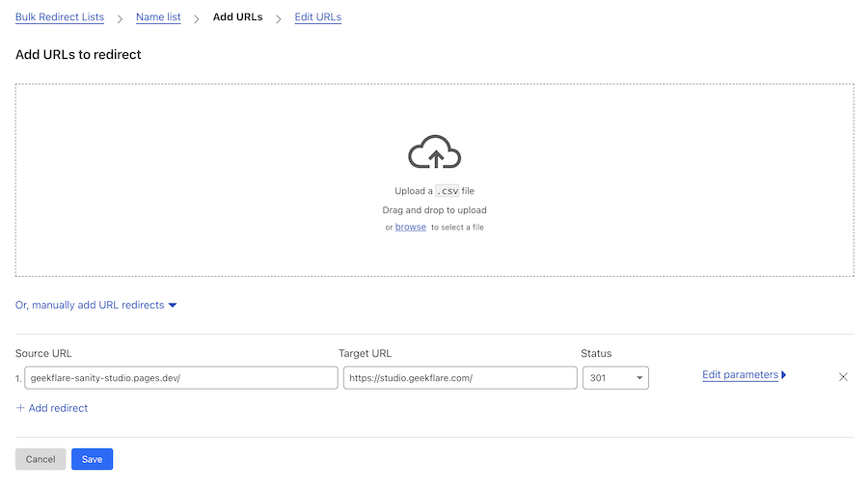Click the plus icon beside Add redirect
Viewport: 868px width, 487px height.
click(20, 408)
